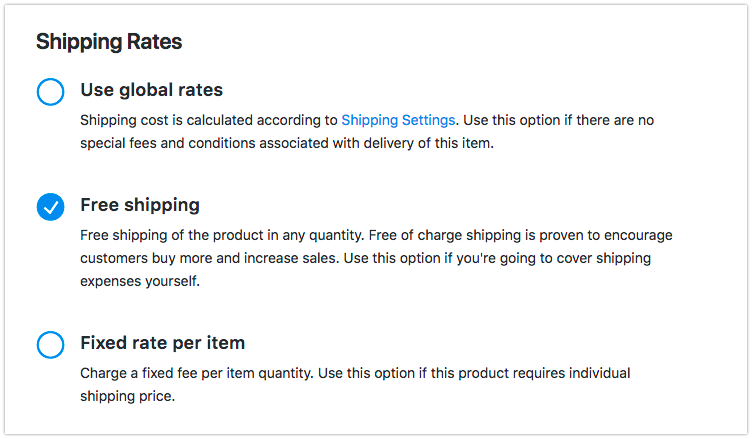Choose the Fixed rate per item radio button

point(50,345)
